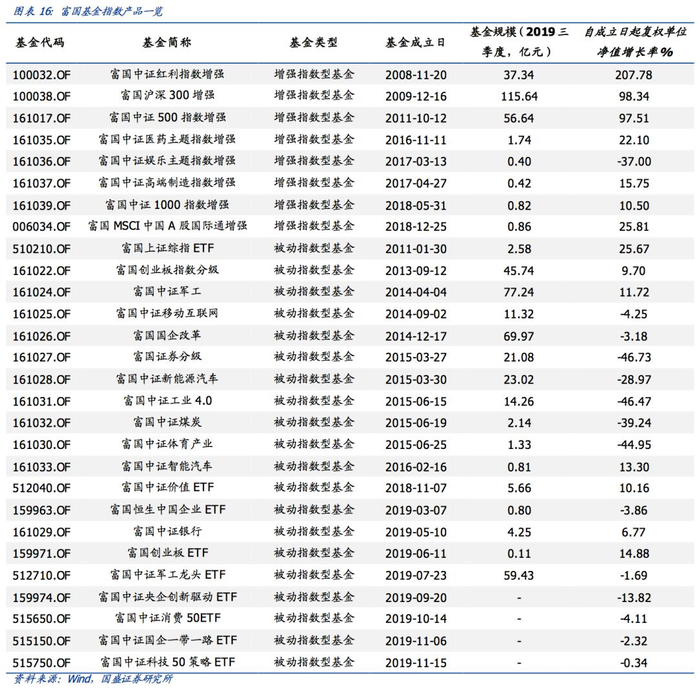Select the 207.78 growth rate cell
Viewport: 700px width, 689px height.
click(x=633, y=75)
